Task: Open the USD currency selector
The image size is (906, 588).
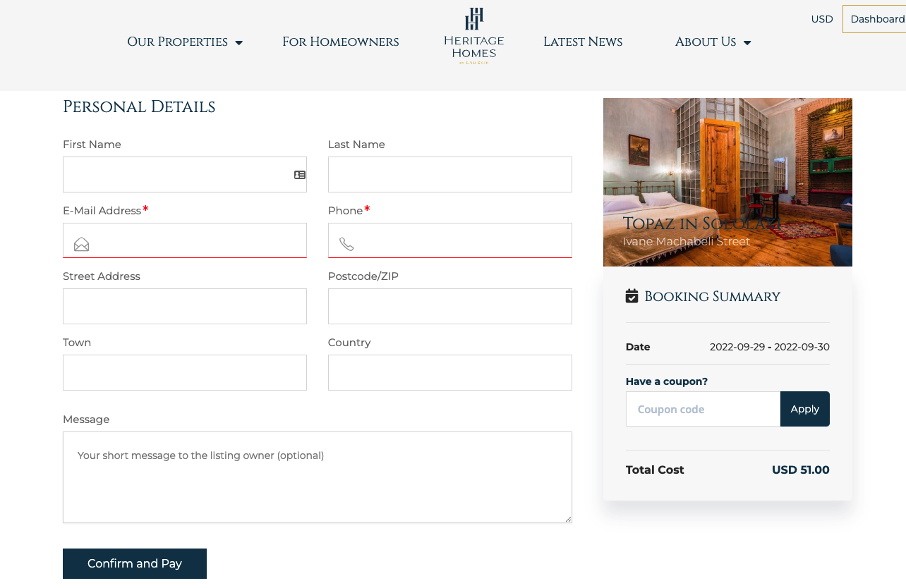Action: coord(822,19)
